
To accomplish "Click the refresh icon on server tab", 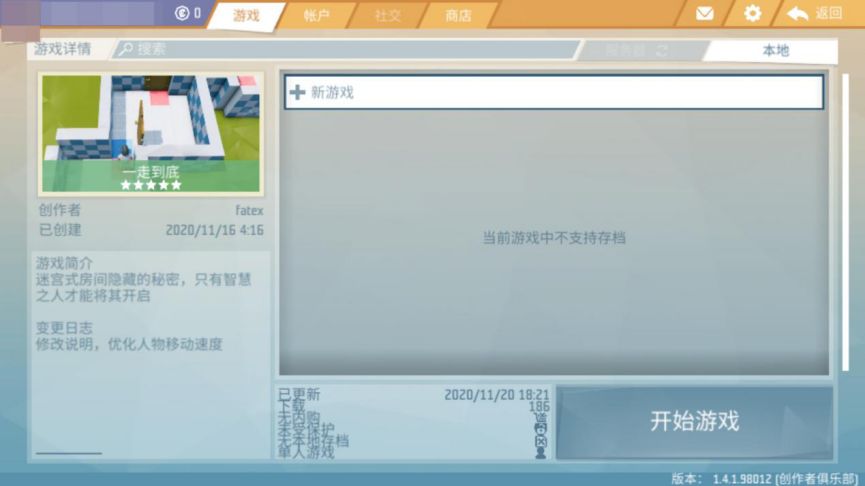I will point(662,51).
